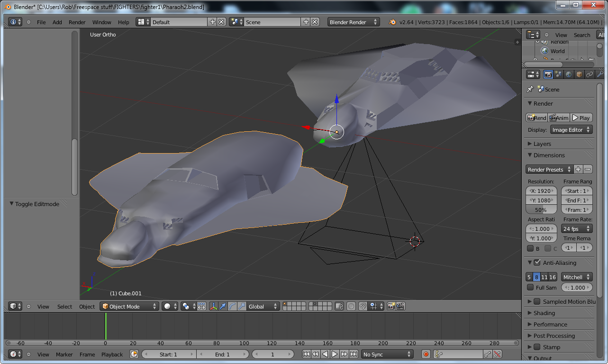
Task: Open the timeline editor type selector
Action: 15,354
